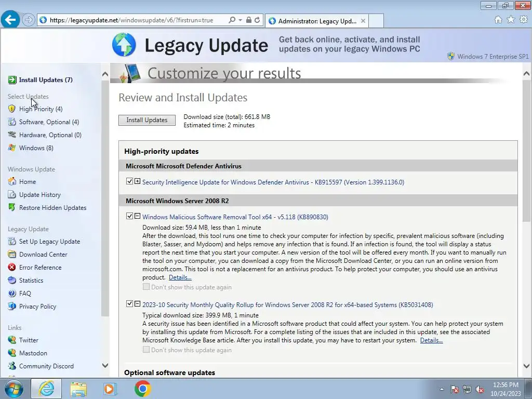Uncheck Malicious Software Removal Tool checkbox
Image resolution: width=532 pixels, height=399 pixels.
click(129, 216)
